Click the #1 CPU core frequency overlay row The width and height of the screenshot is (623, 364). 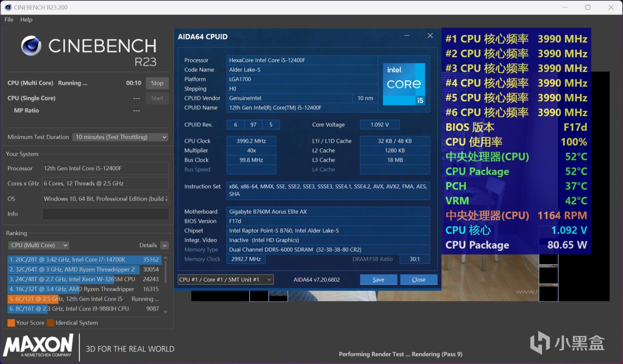click(516, 39)
